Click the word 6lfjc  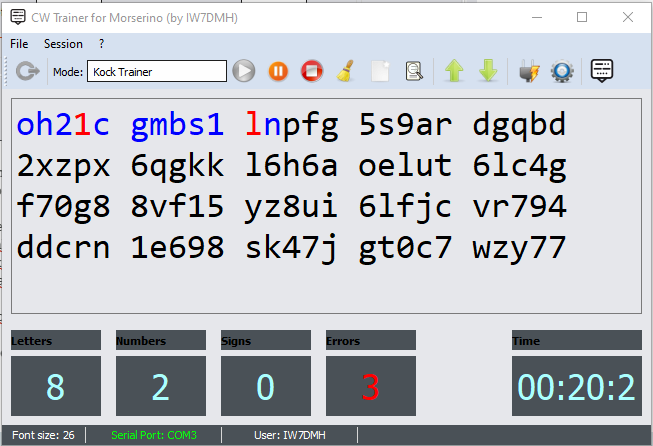405,207
